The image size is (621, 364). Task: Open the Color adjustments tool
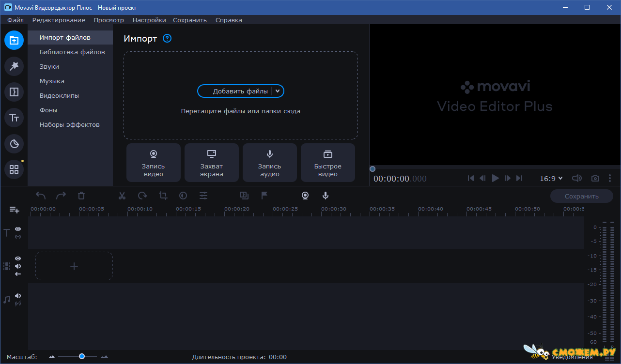tap(183, 196)
